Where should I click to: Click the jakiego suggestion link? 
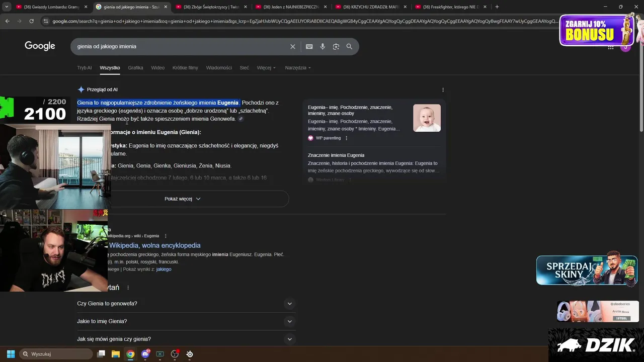[164, 269]
